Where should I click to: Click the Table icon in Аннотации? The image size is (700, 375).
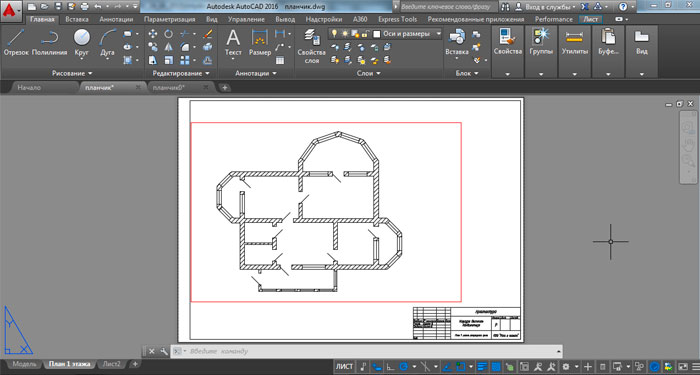pyautogui.click(x=280, y=60)
